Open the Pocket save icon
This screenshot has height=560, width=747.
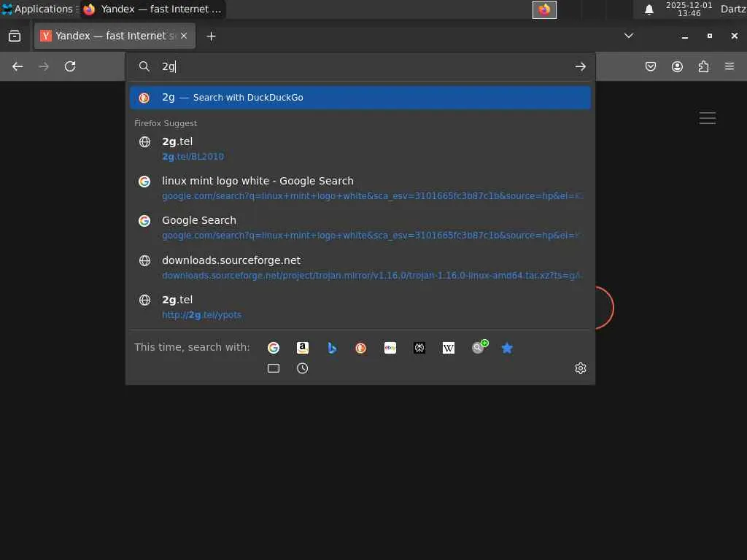(x=651, y=66)
